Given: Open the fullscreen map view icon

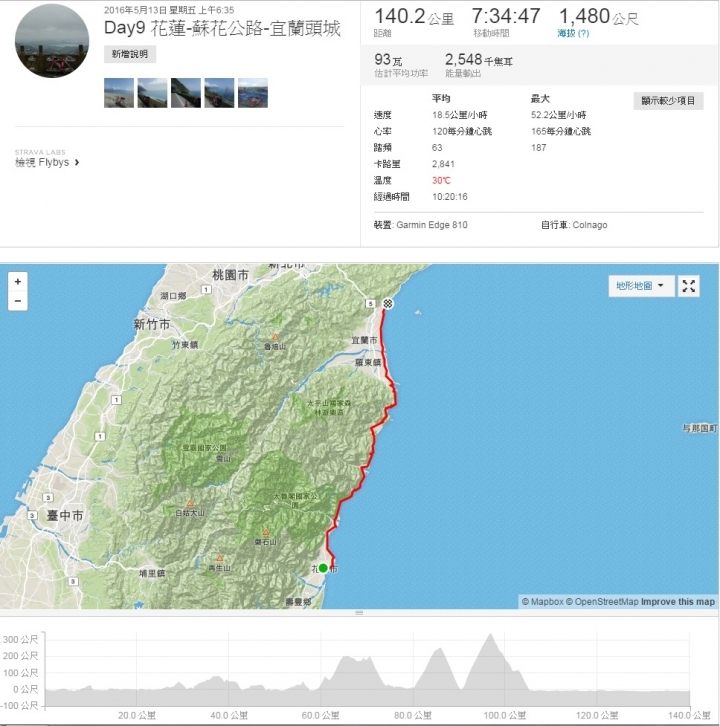Looking at the screenshot, I should point(689,286).
